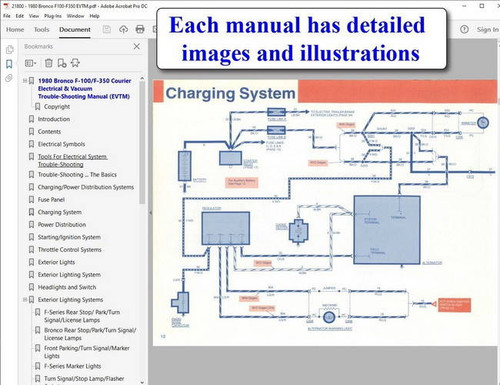Open Trouble-Shooting ... The Basics bookmark
Screen dimensions: 500x385
click(77, 175)
